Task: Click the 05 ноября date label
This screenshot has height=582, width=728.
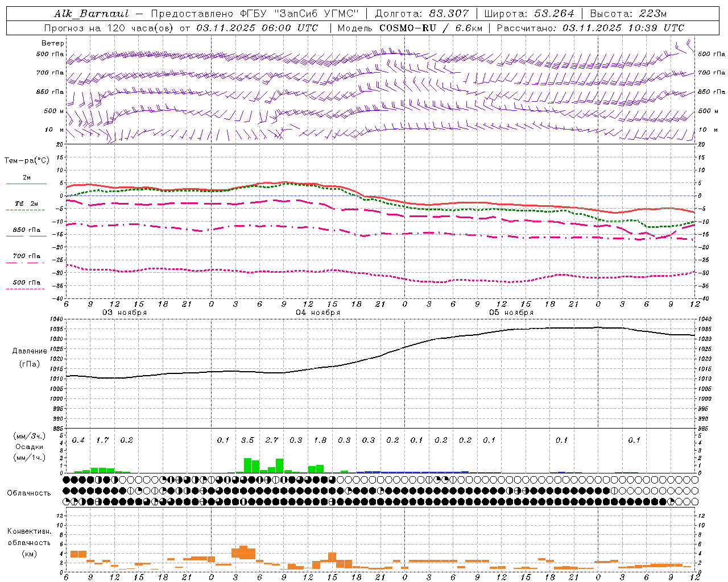Action: (511, 313)
